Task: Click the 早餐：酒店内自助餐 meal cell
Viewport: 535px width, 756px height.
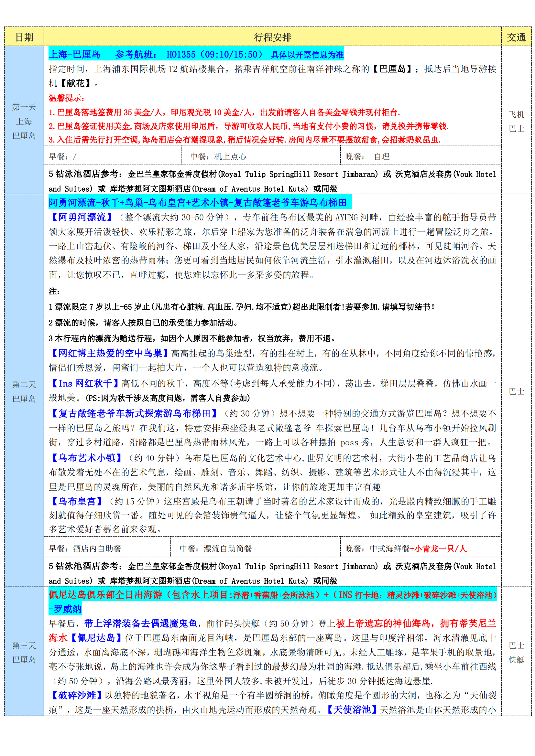Action: coord(85,548)
